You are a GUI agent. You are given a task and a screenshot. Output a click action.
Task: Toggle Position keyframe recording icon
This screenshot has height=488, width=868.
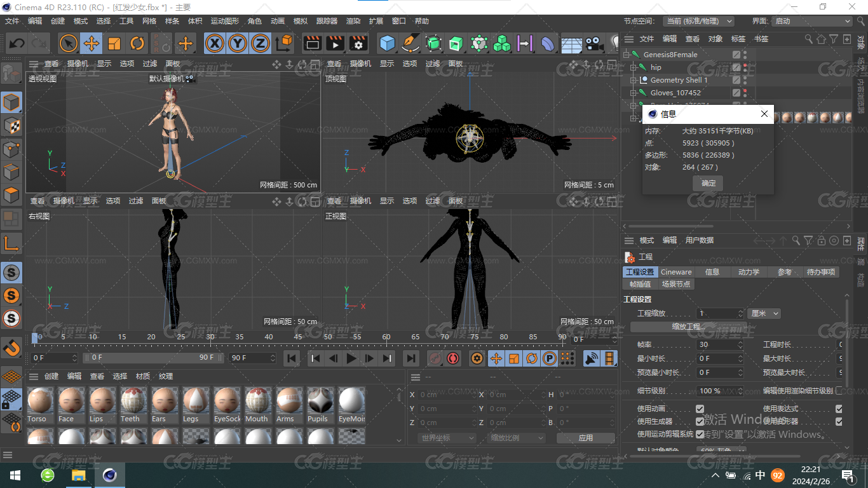[x=496, y=358]
